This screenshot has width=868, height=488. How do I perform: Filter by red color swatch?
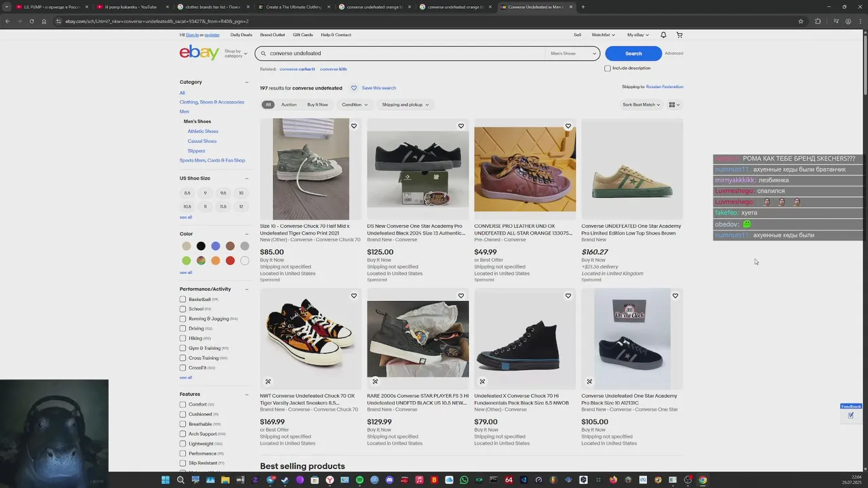(x=230, y=260)
